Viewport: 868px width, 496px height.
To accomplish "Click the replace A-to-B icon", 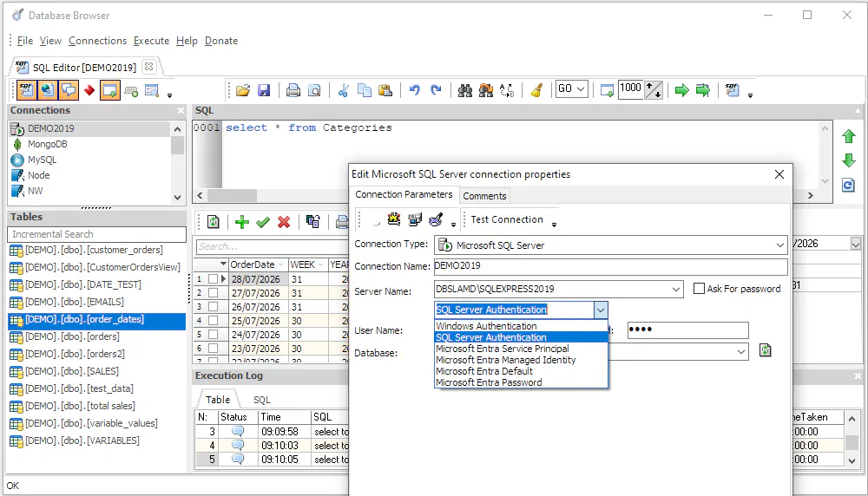I will point(507,90).
